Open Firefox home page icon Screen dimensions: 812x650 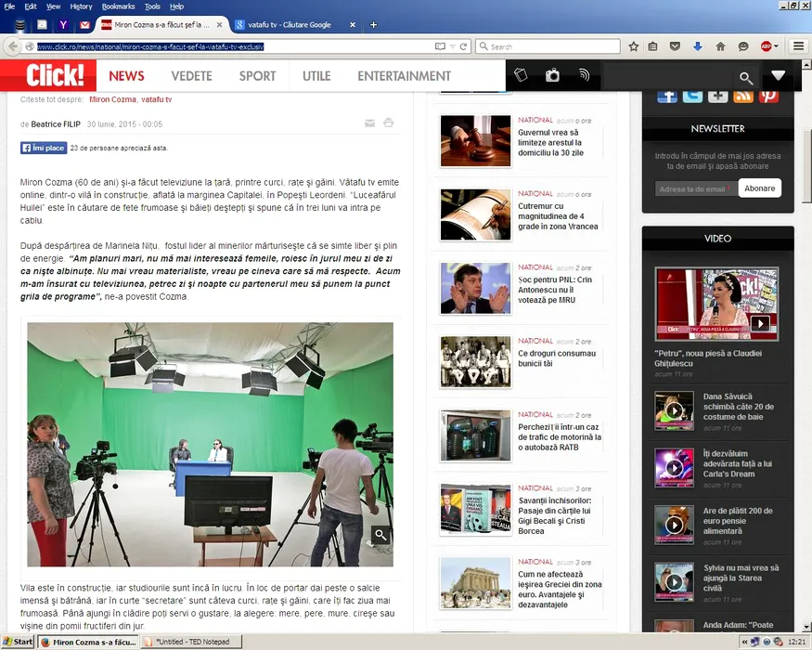click(720, 46)
